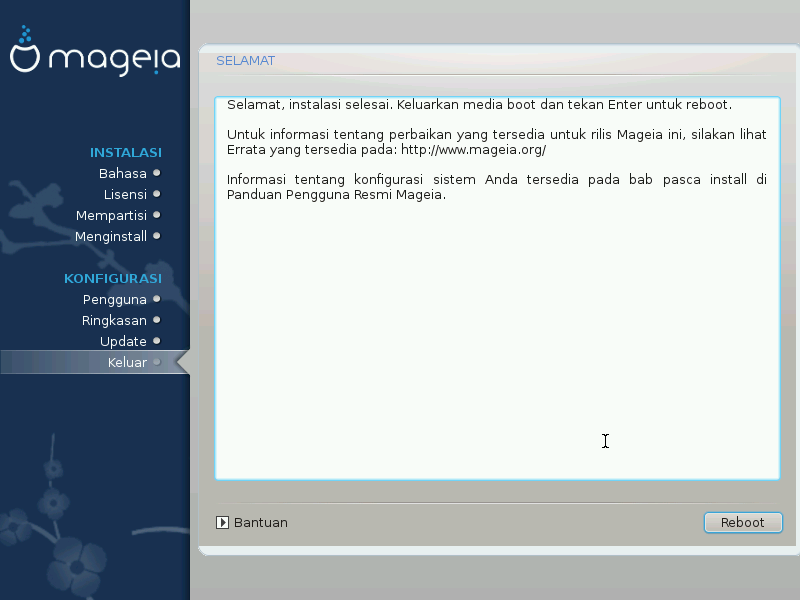
Task: Click the KONFIGURASI section heading
Action: click(113, 279)
